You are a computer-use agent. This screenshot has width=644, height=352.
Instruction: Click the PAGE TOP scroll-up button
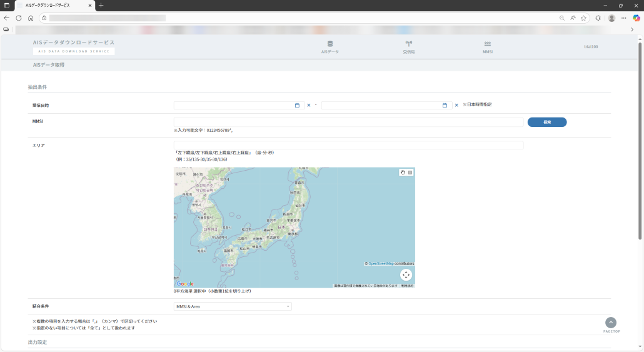click(611, 323)
